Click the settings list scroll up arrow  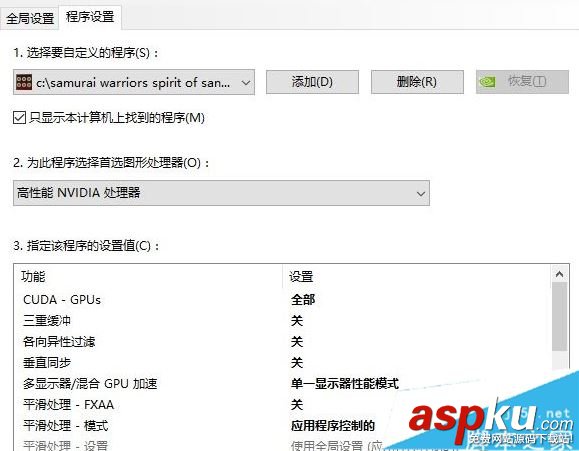coord(559,274)
